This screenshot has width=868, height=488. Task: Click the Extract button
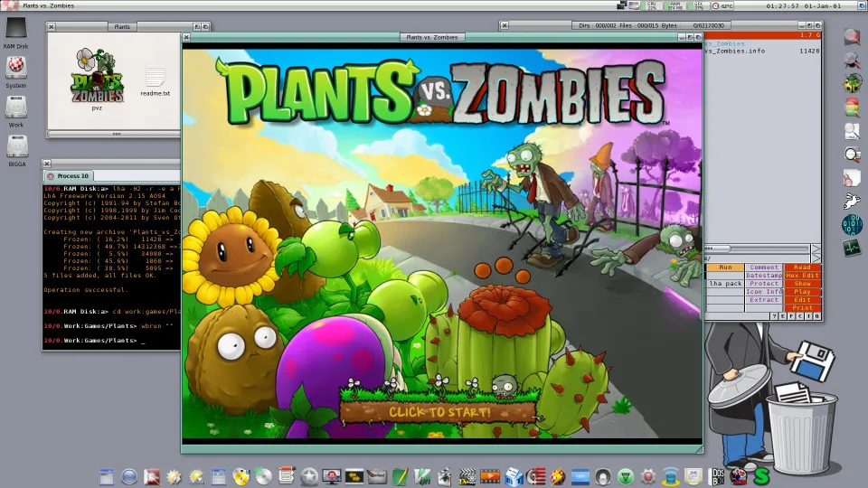764,300
